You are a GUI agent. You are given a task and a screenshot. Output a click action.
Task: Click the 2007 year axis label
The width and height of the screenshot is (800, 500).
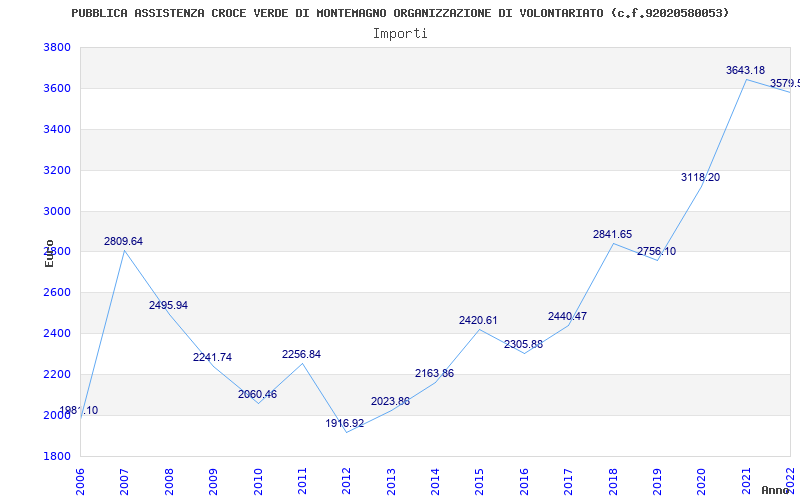coord(124,481)
